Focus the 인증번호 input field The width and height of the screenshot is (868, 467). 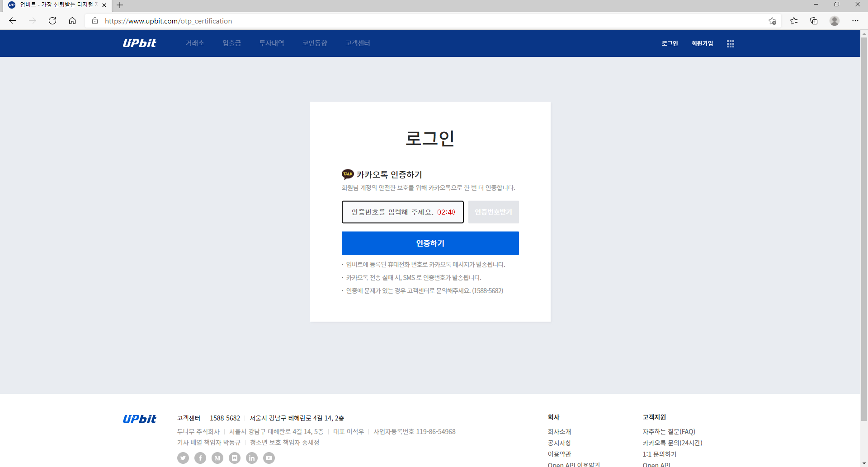point(403,212)
